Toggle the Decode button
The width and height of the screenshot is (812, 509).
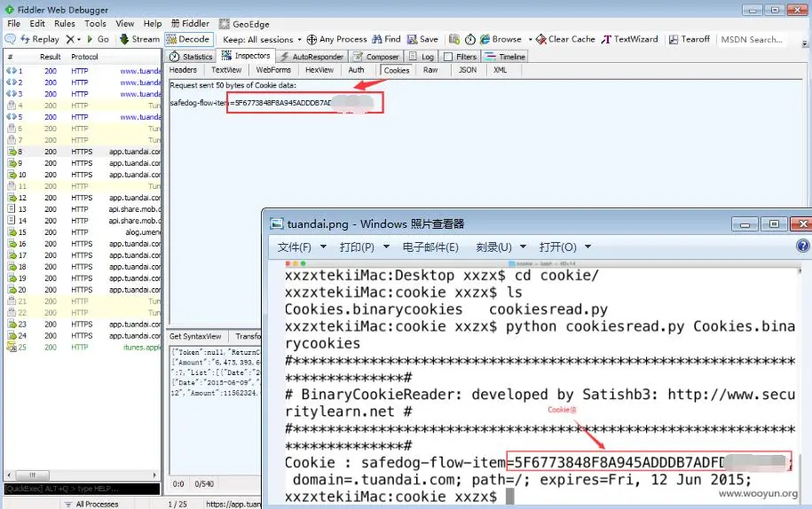(188, 39)
